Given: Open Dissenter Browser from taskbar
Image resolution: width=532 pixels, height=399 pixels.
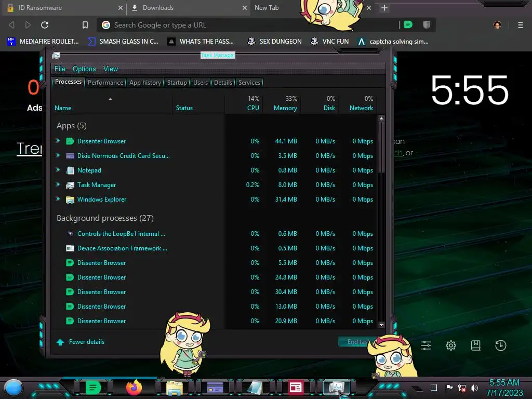Looking at the screenshot, I should click(x=94, y=388).
